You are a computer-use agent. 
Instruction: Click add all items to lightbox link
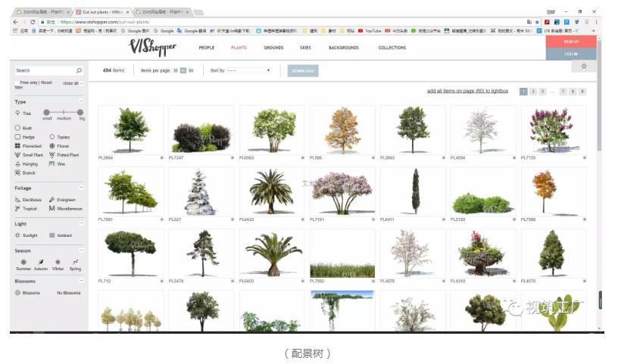468,91
